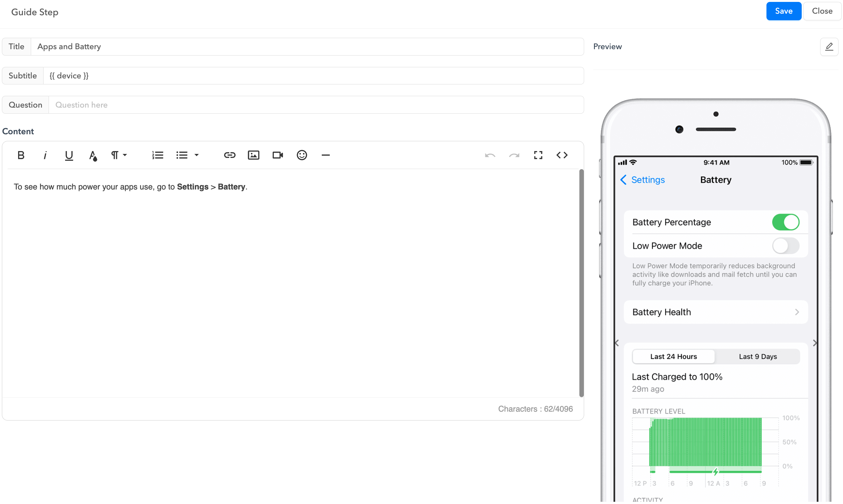Select the Last 9 Days tab
843x504 pixels.
click(758, 357)
